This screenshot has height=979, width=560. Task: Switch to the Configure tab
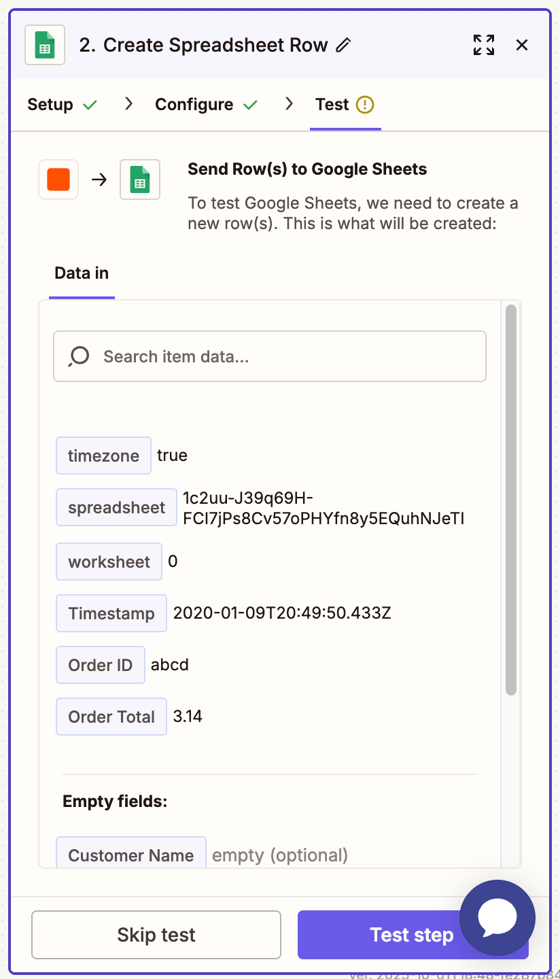(194, 105)
